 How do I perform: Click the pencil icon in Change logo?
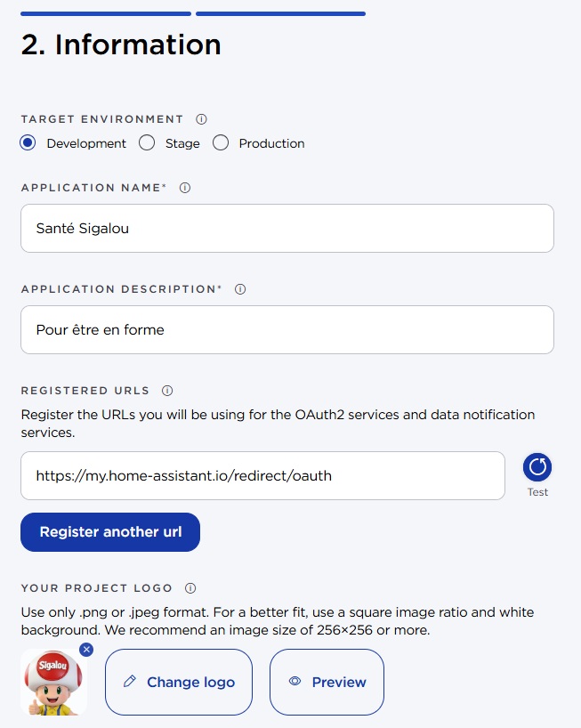(x=130, y=682)
